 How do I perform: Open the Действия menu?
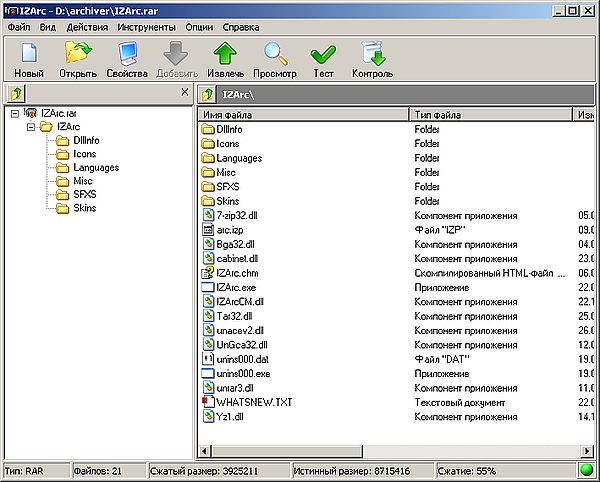(87, 28)
